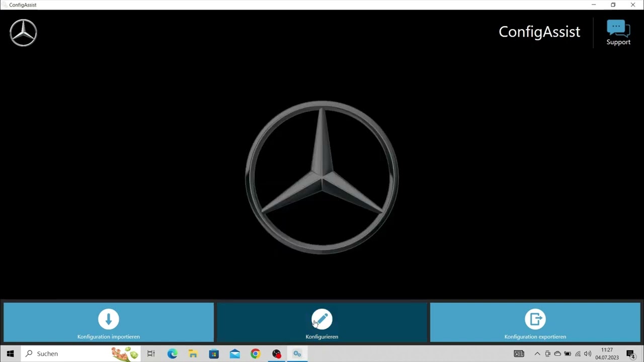
Task: Click the news widget icon in system tray
Action: click(519, 354)
